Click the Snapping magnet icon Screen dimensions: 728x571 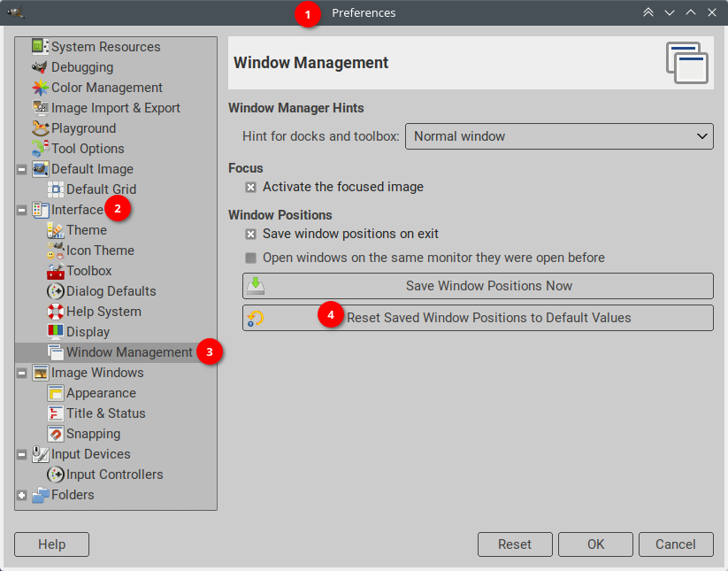tap(55, 434)
